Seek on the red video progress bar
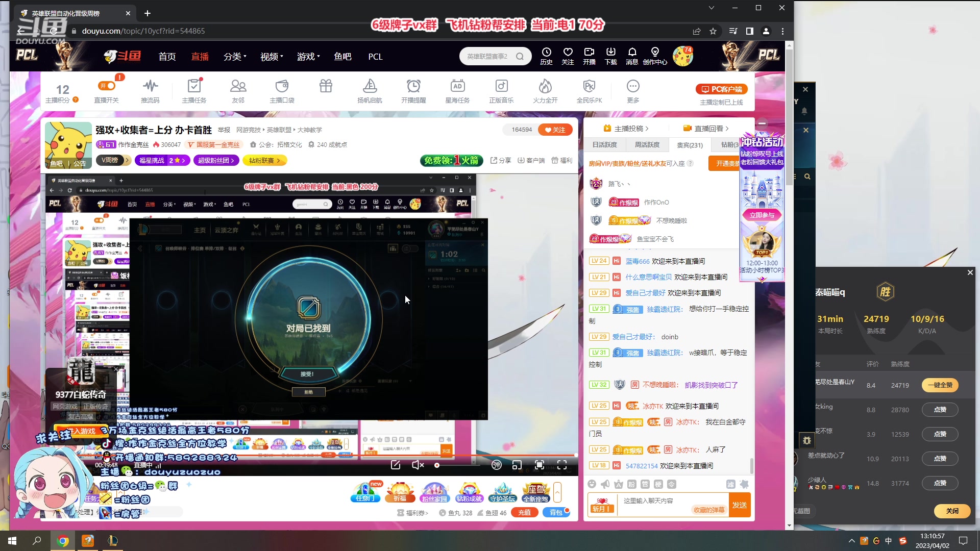This screenshot has width=980, height=551. (311, 455)
